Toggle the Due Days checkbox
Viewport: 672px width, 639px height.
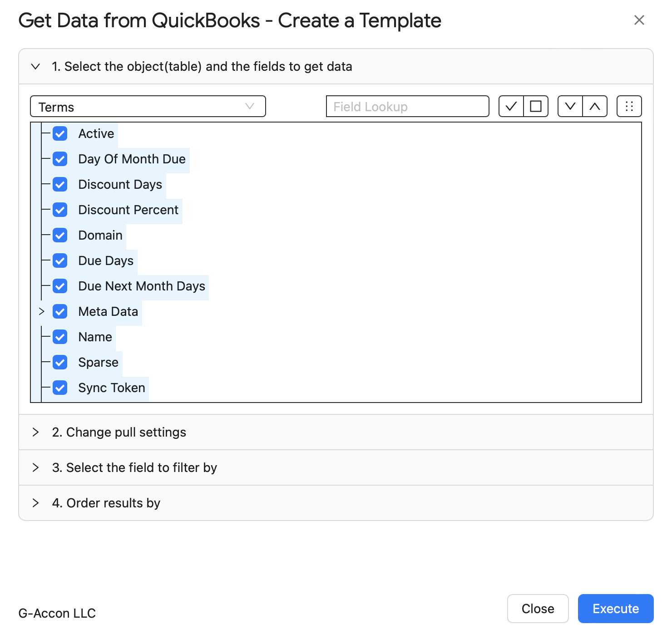(60, 261)
